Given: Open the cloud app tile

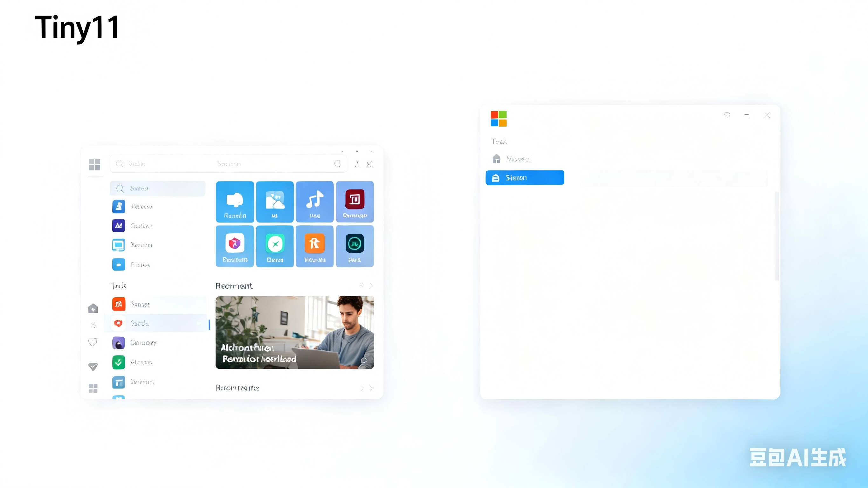Looking at the screenshot, I should click(235, 202).
